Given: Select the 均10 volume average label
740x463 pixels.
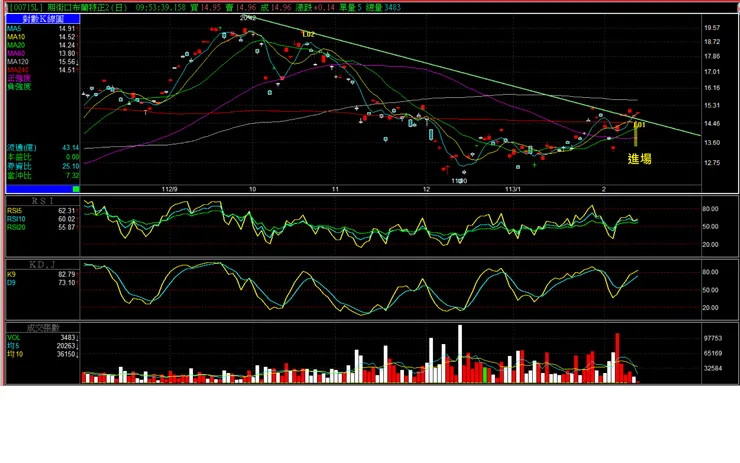Looking at the screenshot, I should tap(15, 354).
